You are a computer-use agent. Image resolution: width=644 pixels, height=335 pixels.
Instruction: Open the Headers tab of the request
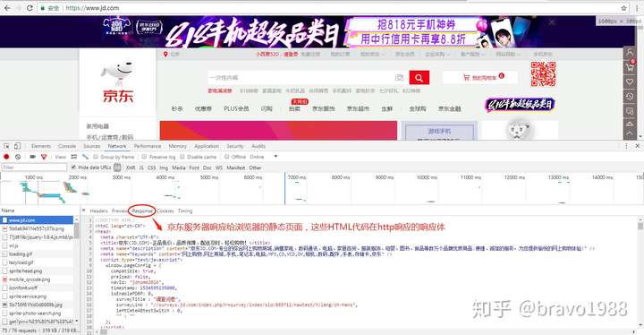(x=98, y=210)
